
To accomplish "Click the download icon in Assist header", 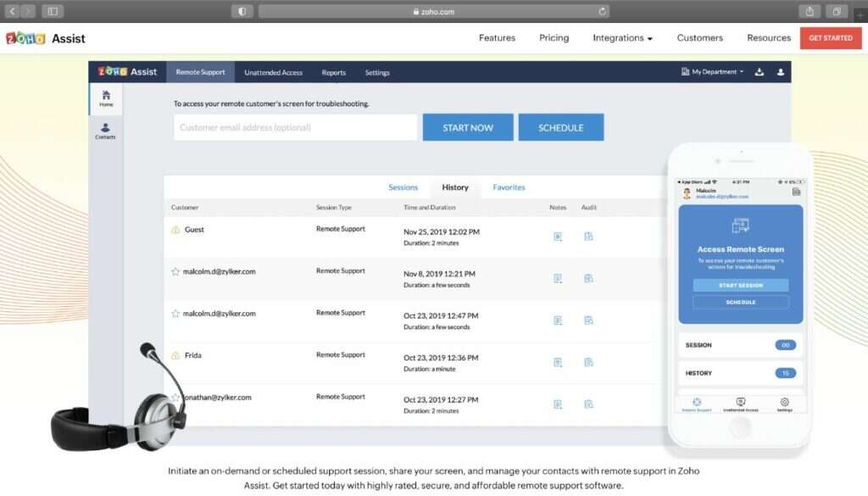I will pyautogui.click(x=759, y=72).
